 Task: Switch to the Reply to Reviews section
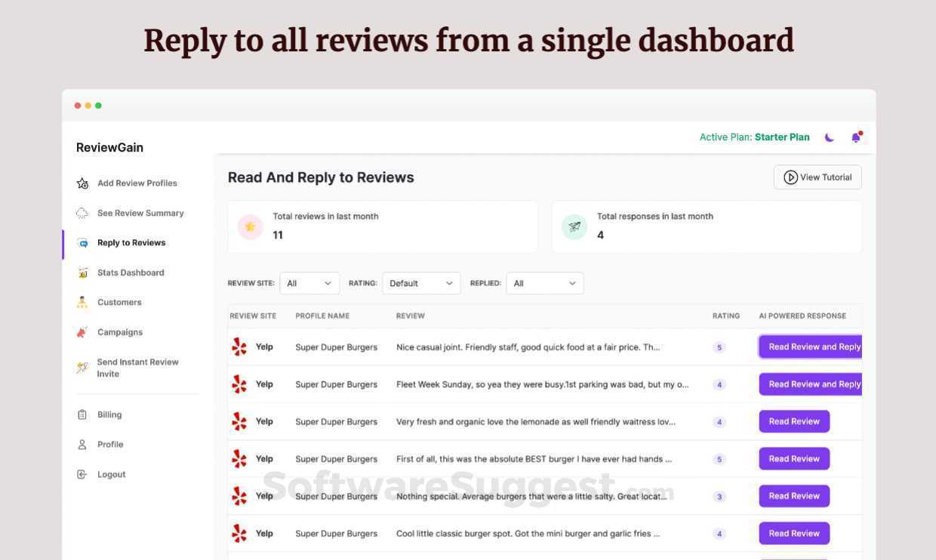click(x=131, y=242)
